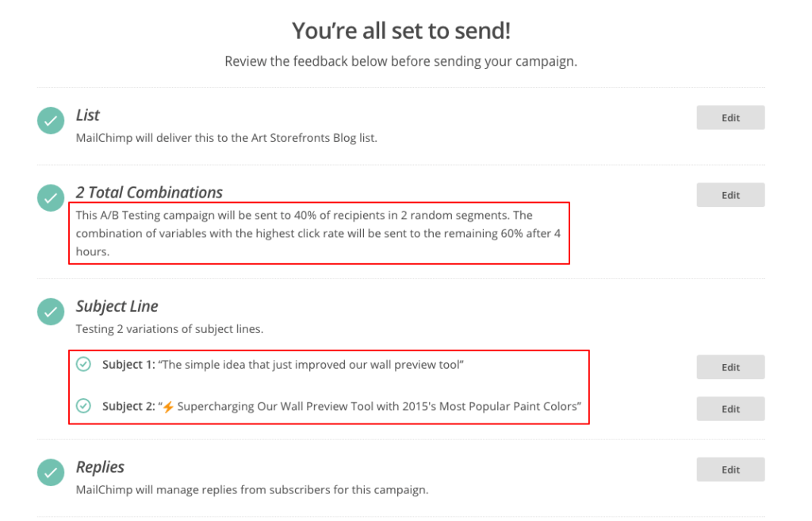The height and width of the screenshot is (521, 812).
Task: Click the Replies heading
Action: pos(100,467)
